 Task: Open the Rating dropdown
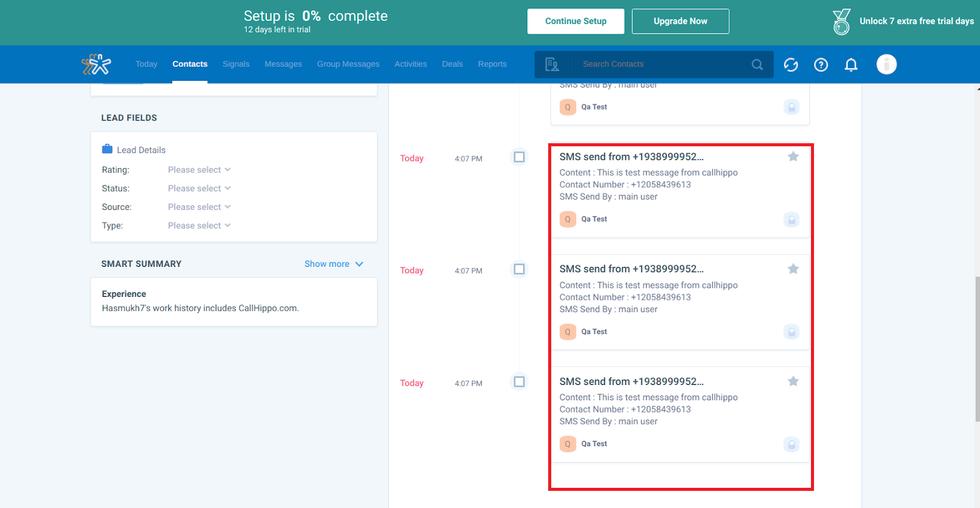pos(199,170)
